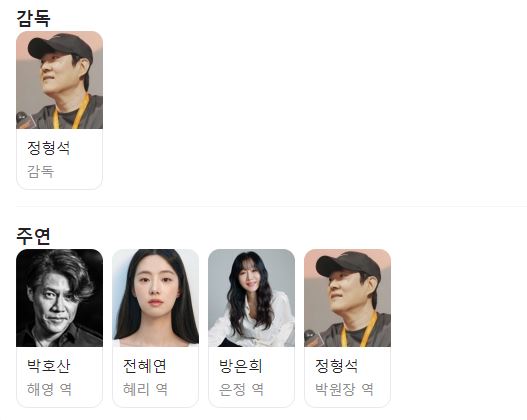This screenshot has width=527, height=420.
Task: Click white caption area of 전혜연 card
Action: [156, 377]
